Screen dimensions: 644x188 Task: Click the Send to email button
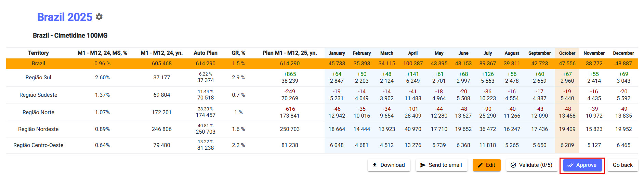(x=441, y=165)
